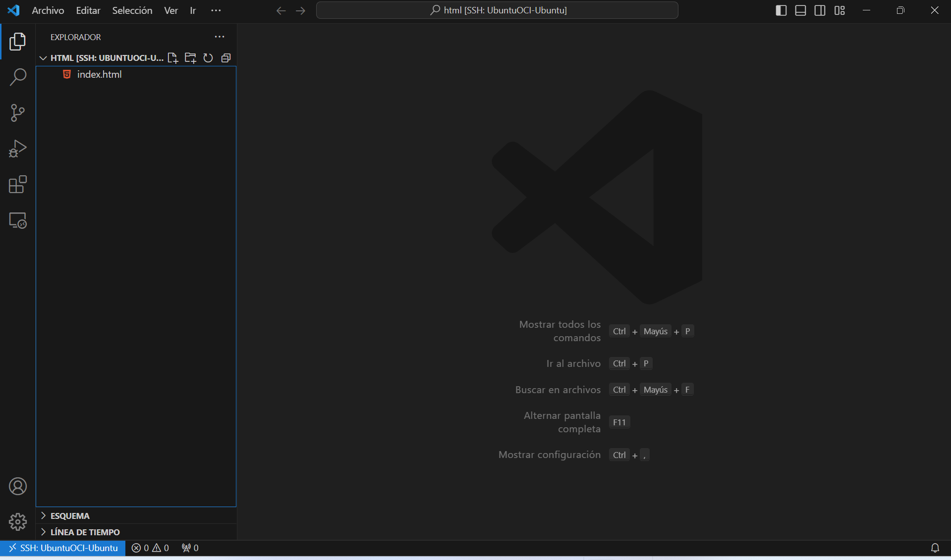
Task: Click the VS Code logo icon
Action: [14, 10]
